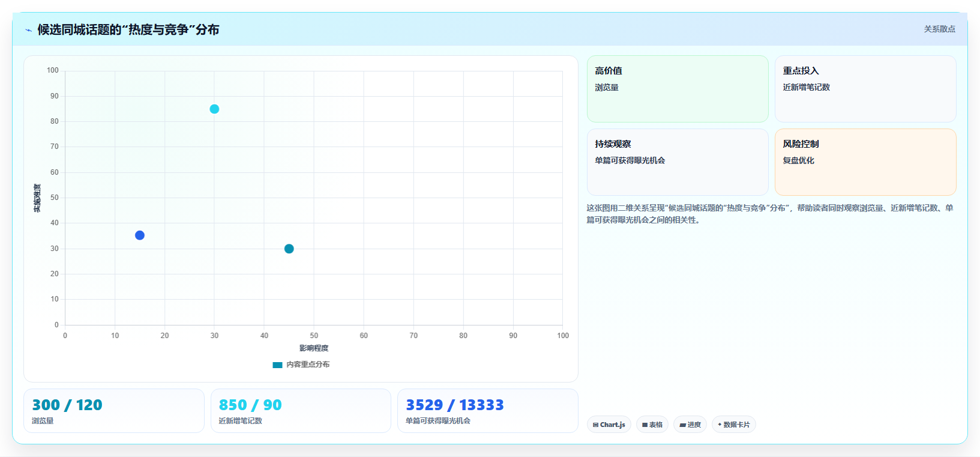Click the 关系散点 label in the header
The height and width of the screenshot is (457, 980).
coord(939,29)
